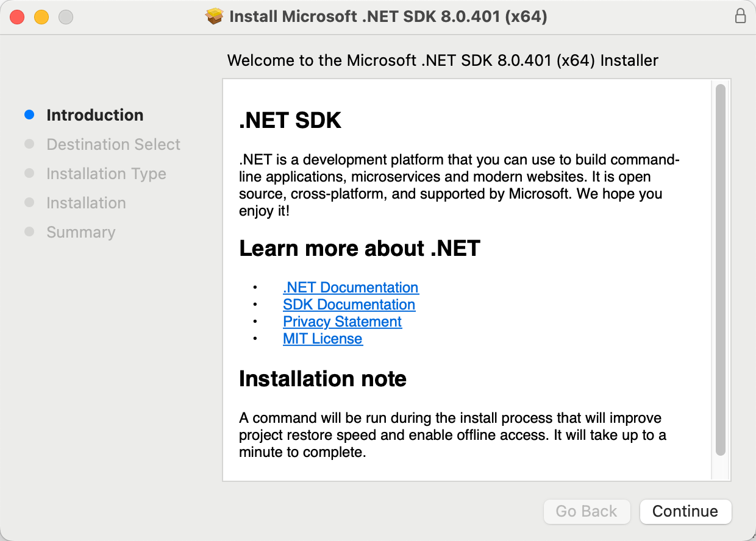The width and height of the screenshot is (756, 541).
Task: Close the installer with red button
Action: [x=17, y=17]
